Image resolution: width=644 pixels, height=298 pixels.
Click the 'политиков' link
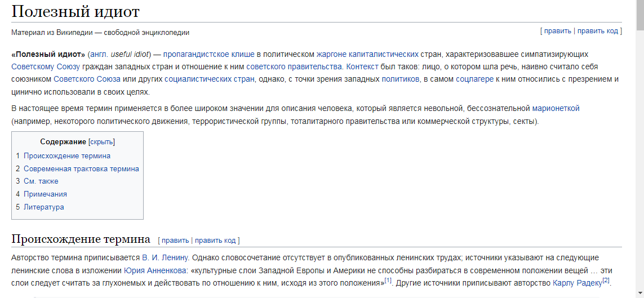[401, 79]
